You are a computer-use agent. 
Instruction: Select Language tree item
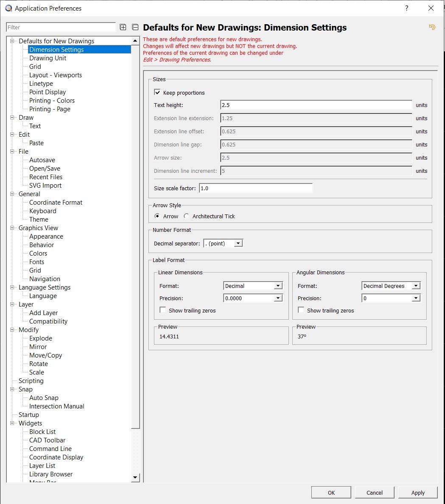[x=43, y=296]
